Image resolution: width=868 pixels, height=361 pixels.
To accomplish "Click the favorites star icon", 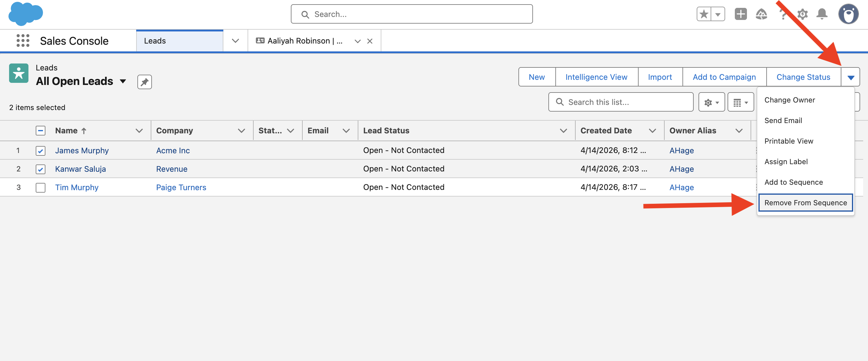I will click(x=704, y=14).
